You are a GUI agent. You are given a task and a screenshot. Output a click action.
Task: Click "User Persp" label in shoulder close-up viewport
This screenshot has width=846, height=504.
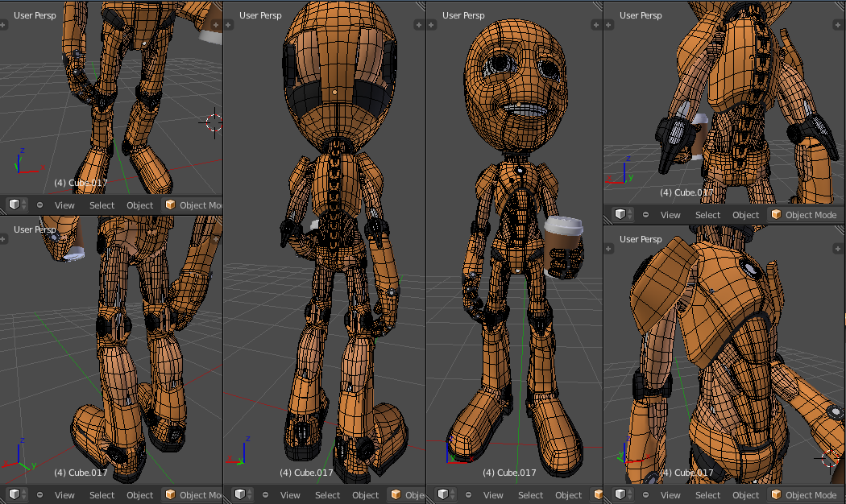[641, 239]
